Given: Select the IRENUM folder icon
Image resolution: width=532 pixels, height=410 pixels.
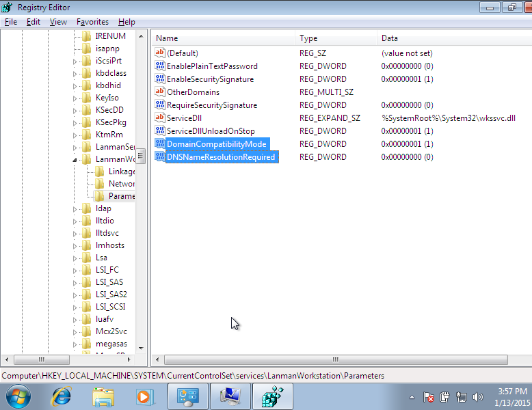Looking at the screenshot, I should tap(87, 36).
